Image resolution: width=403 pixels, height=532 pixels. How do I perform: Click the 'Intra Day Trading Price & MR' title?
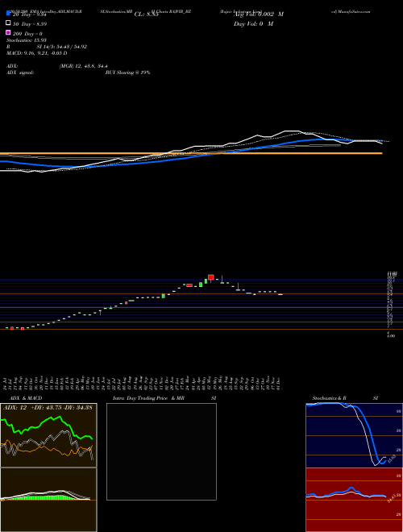tap(148, 398)
